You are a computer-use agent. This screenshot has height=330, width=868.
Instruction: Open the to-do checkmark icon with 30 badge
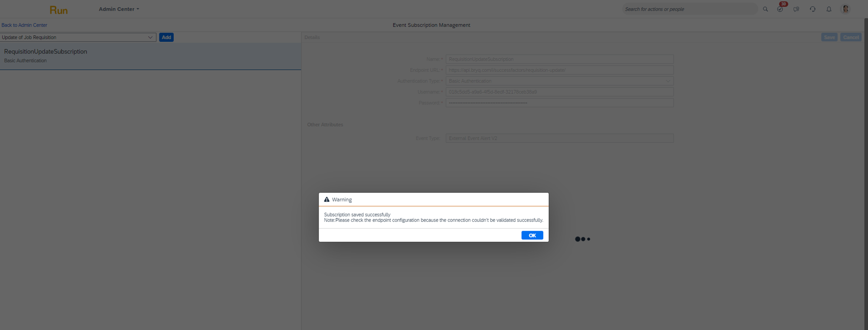click(x=780, y=9)
